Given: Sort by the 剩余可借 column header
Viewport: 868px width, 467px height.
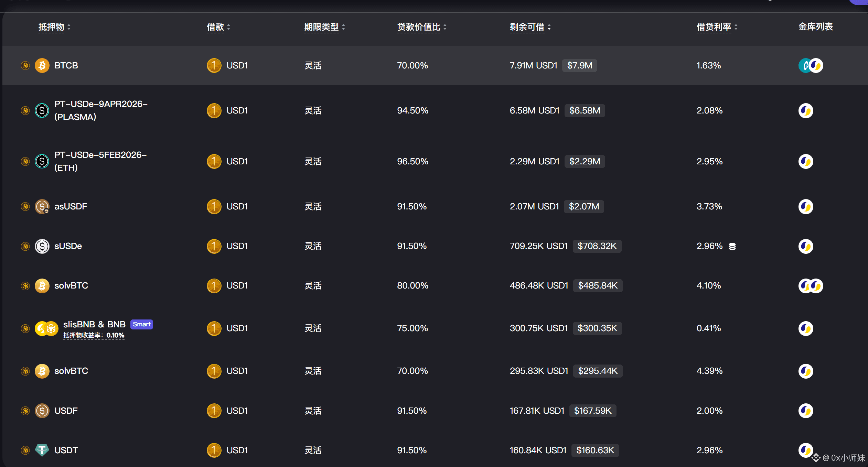Looking at the screenshot, I should (530, 27).
